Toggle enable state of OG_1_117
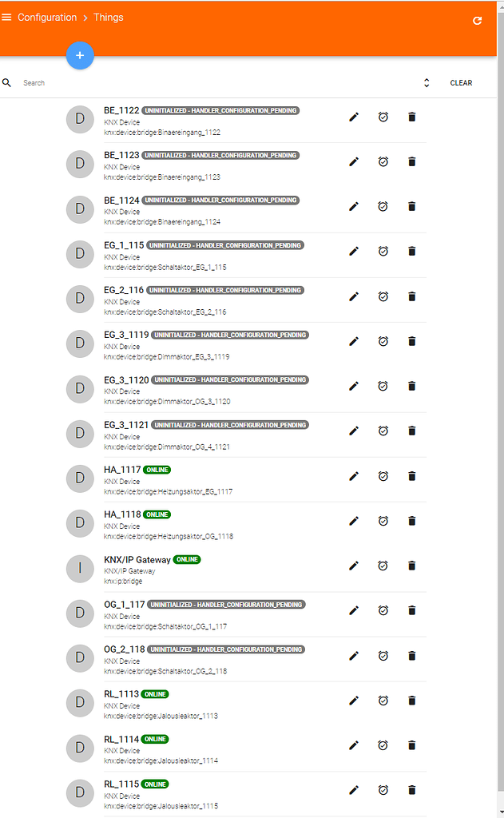This screenshot has height=818, width=504. click(x=383, y=610)
